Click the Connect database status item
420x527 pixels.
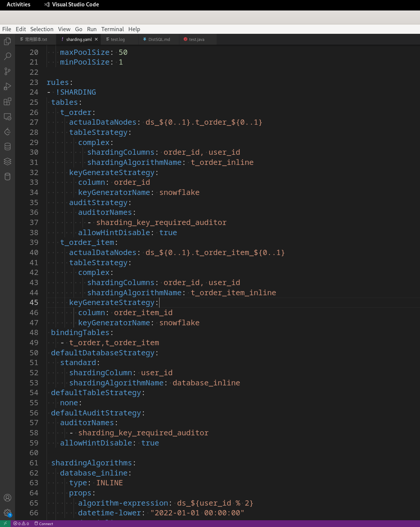(x=44, y=524)
